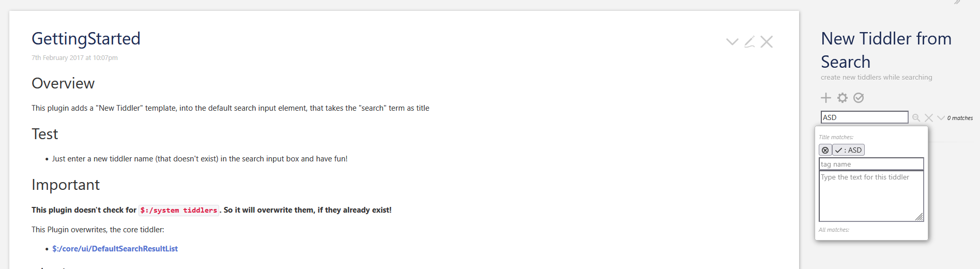The image size is (980, 269).
Task: Create a new tiddler with plus icon
Action: point(826,98)
